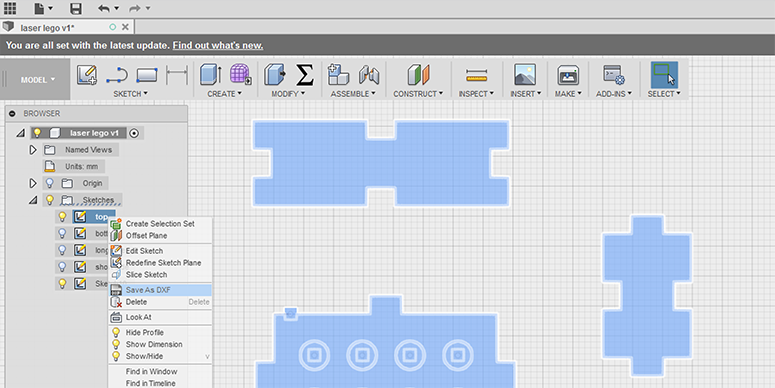Select the Rectangle sketch tool
The image size is (775, 388).
tap(147, 75)
